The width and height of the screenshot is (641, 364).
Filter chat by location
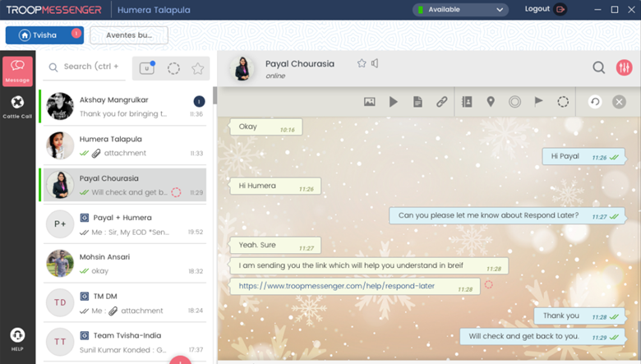(491, 102)
